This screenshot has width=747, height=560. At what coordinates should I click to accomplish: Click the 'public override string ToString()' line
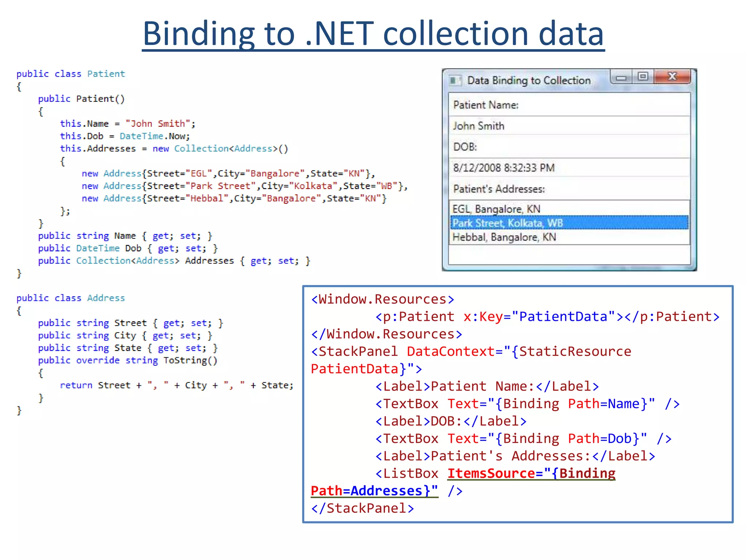128,360
